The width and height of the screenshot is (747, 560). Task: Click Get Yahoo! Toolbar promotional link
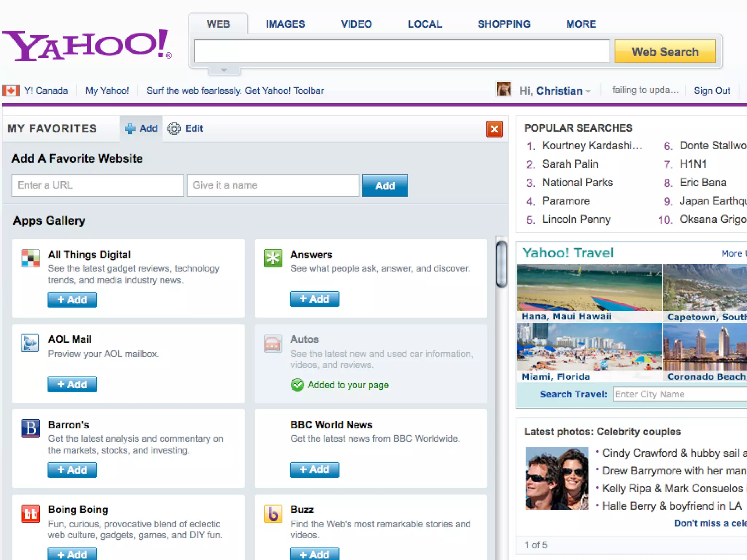pyautogui.click(x=235, y=91)
